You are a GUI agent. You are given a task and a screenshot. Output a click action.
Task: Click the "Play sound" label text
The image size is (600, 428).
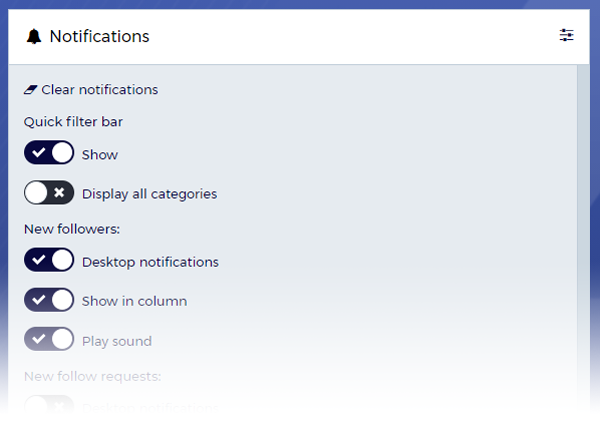pos(117,341)
